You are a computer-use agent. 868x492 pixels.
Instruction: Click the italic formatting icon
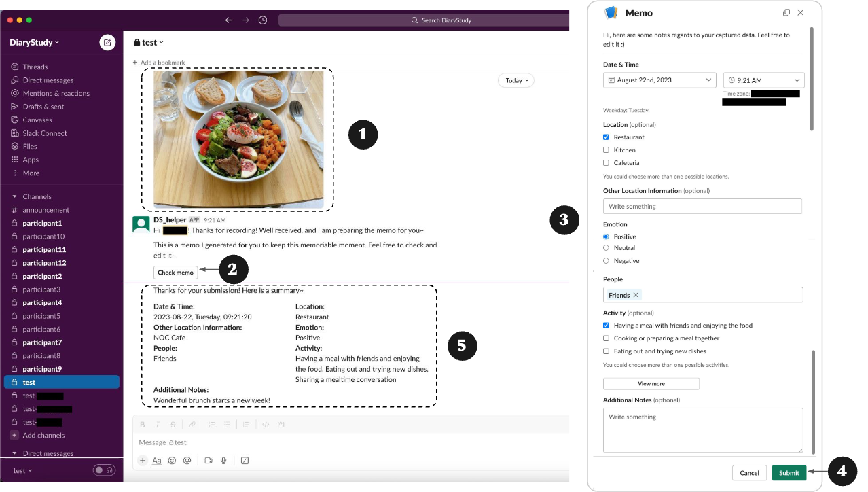158,425
